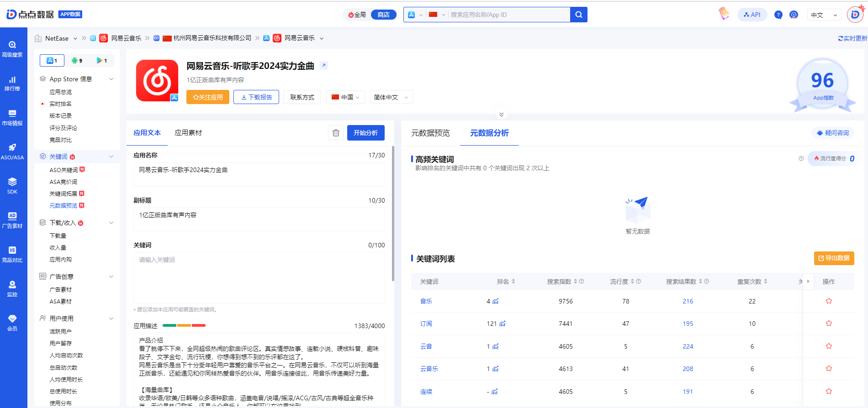Open the SDK sidebar section

12,186
